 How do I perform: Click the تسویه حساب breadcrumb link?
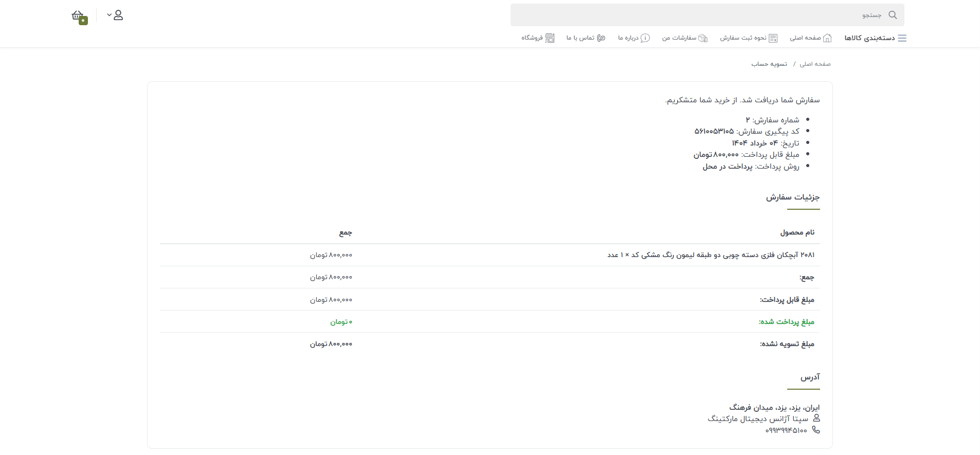tap(769, 64)
